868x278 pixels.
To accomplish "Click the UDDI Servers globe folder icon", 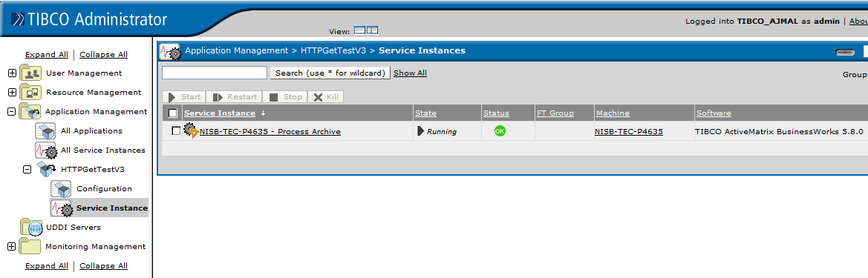I will pos(31,227).
